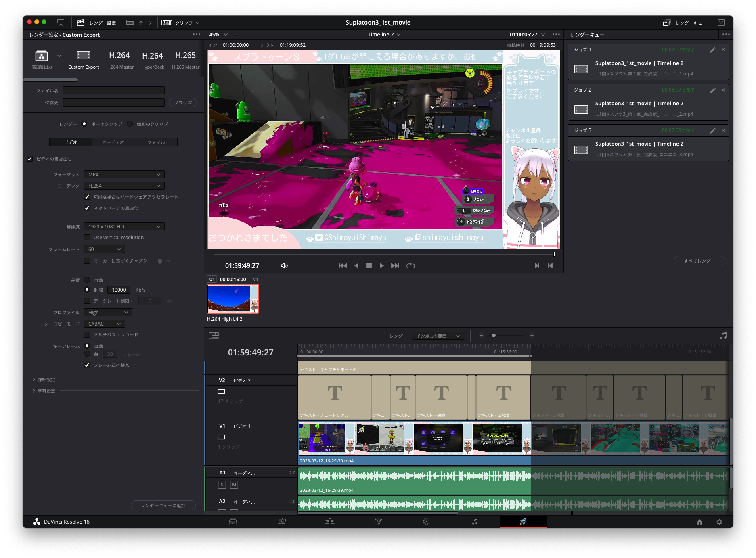
Task: Open Render Queue options three dots
Action: coord(726,35)
